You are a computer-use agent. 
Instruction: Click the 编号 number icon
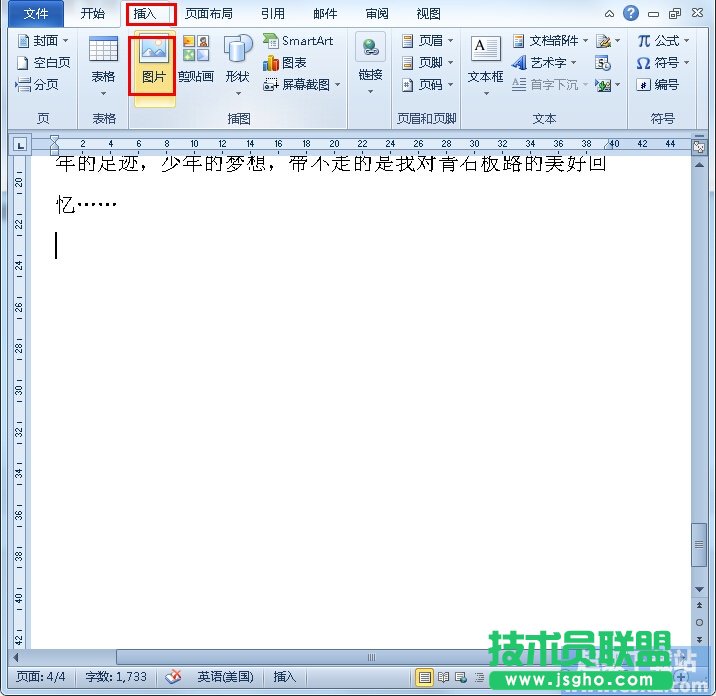643,84
